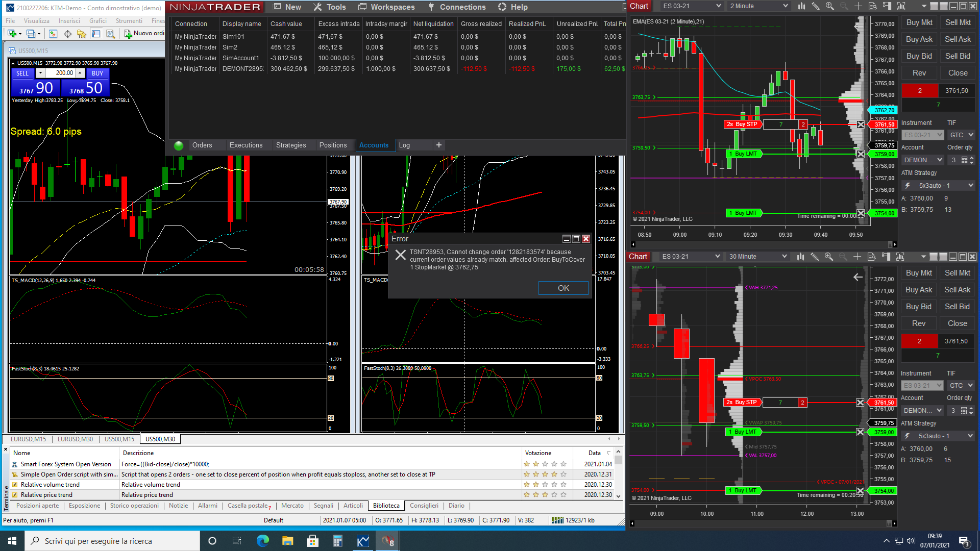Open Microsoft Edge from the taskbar

point(263,541)
